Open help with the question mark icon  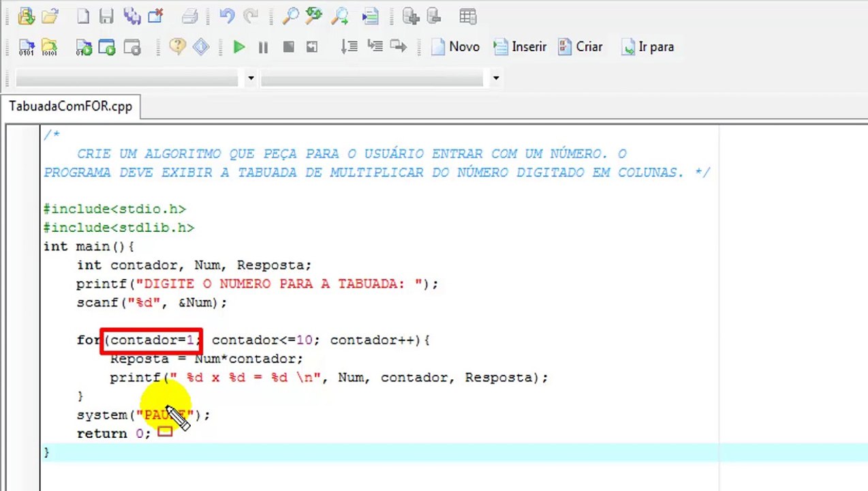(177, 46)
